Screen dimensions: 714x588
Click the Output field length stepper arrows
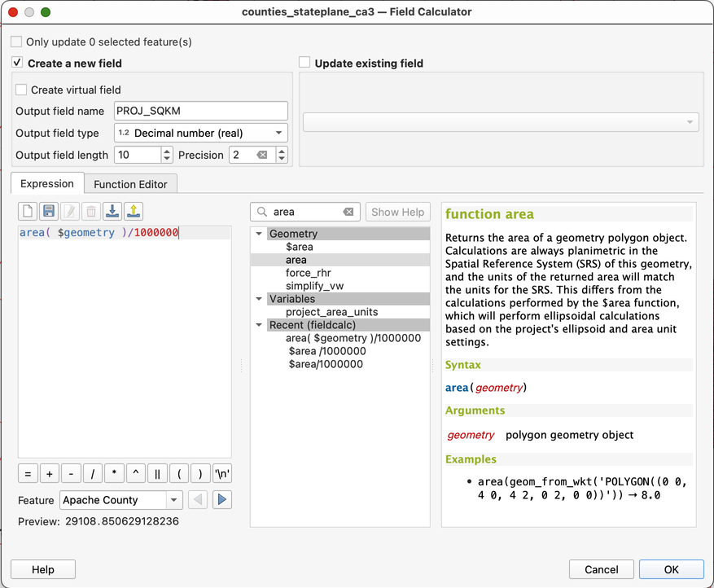[x=167, y=155]
